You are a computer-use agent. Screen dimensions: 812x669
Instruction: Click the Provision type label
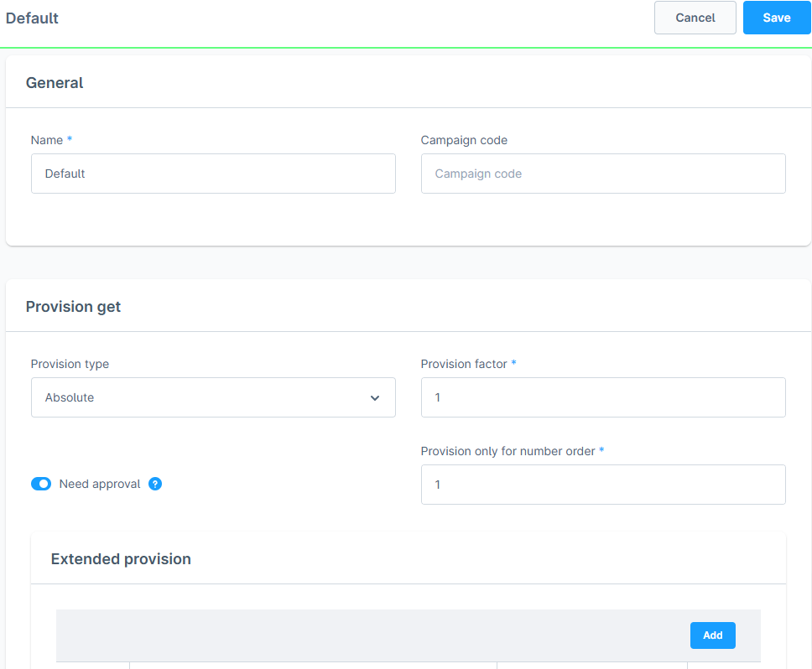point(70,364)
